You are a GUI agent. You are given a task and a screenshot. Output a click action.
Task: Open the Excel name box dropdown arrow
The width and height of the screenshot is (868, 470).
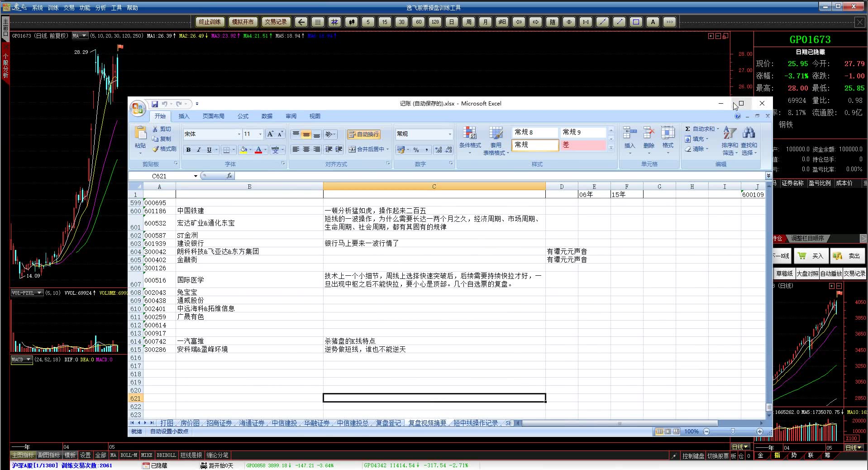[x=196, y=176]
